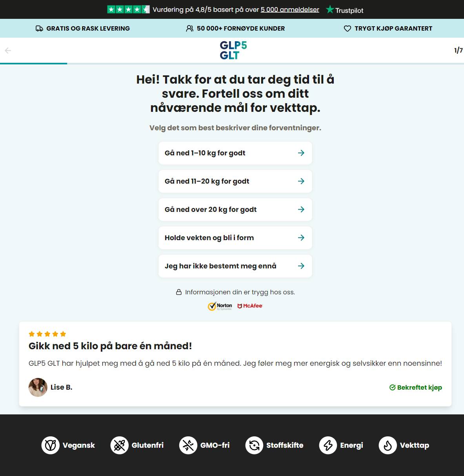Select "Jeg har ikke bestemt meg ennå"
Viewport: 464px width, 476px height.
tap(235, 266)
